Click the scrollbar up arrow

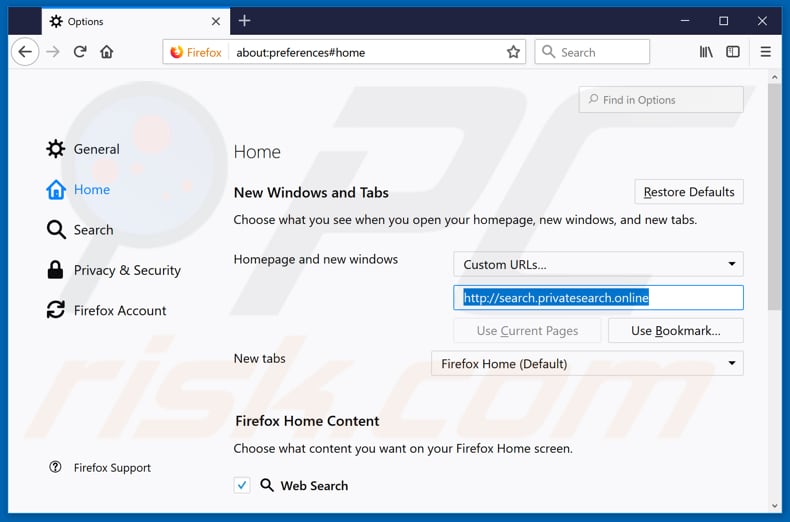coord(774,77)
